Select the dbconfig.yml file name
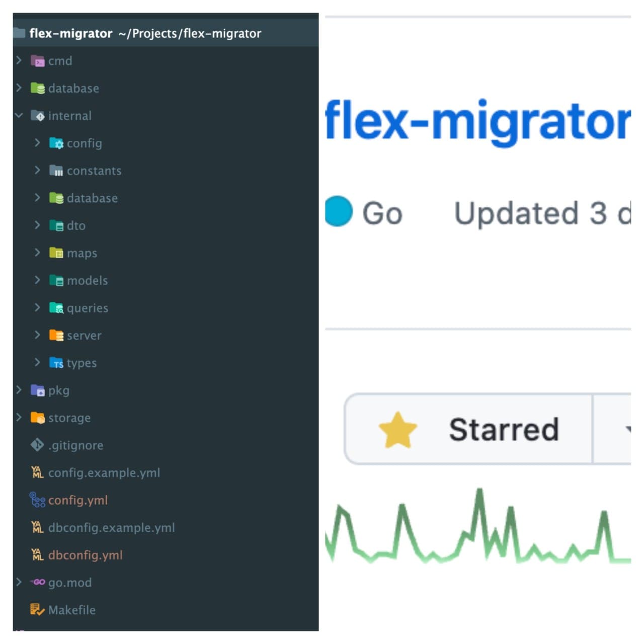This screenshot has height=644, width=644. tap(86, 555)
